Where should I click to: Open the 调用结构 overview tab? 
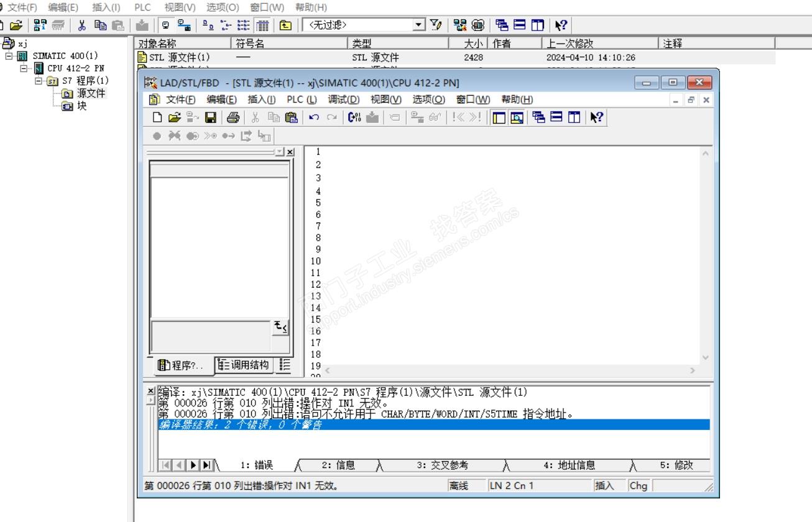(x=245, y=365)
